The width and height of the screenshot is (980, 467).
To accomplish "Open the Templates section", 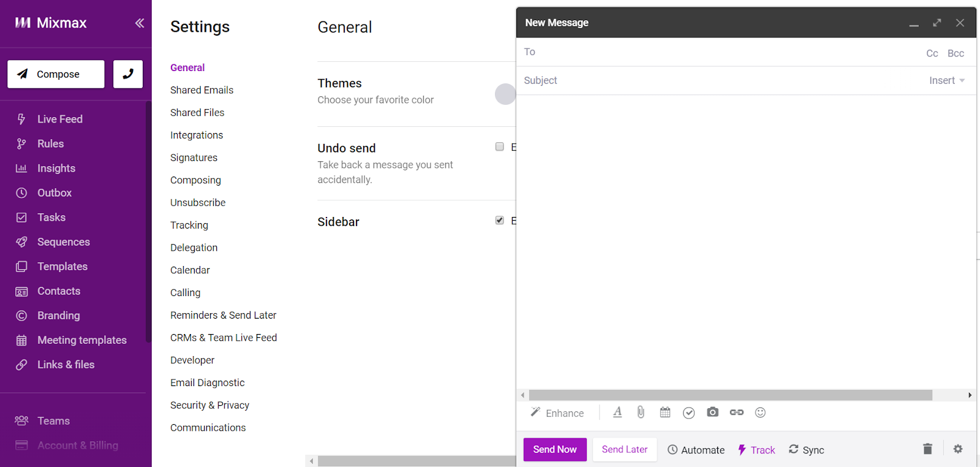I will coord(62,266).
